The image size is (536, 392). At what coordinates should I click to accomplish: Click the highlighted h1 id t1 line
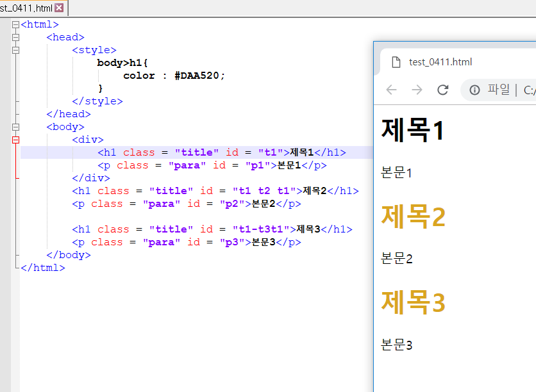222,152
